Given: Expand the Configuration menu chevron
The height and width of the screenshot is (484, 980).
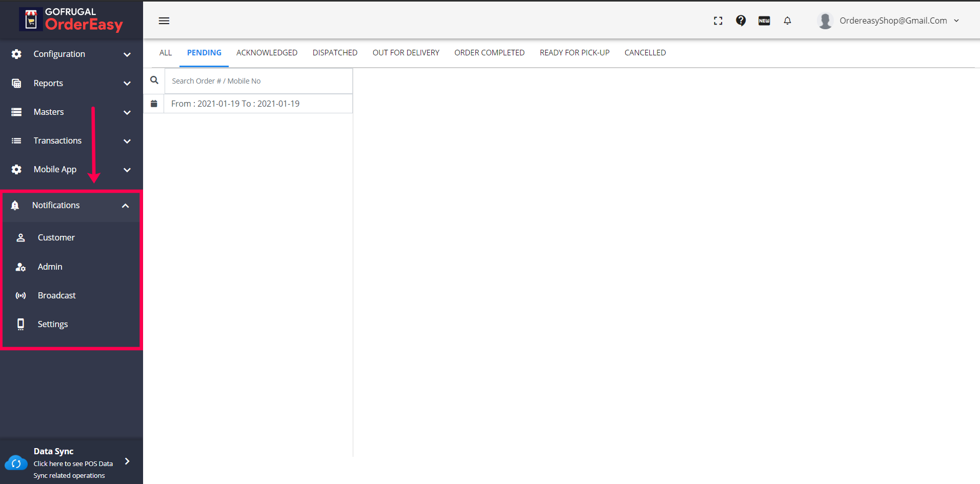Looking at the screenshot, I should click(127, 54).
